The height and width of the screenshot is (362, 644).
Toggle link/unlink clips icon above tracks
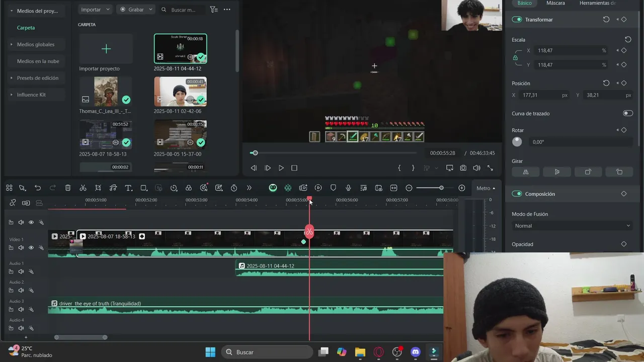[x=13, y=203]
